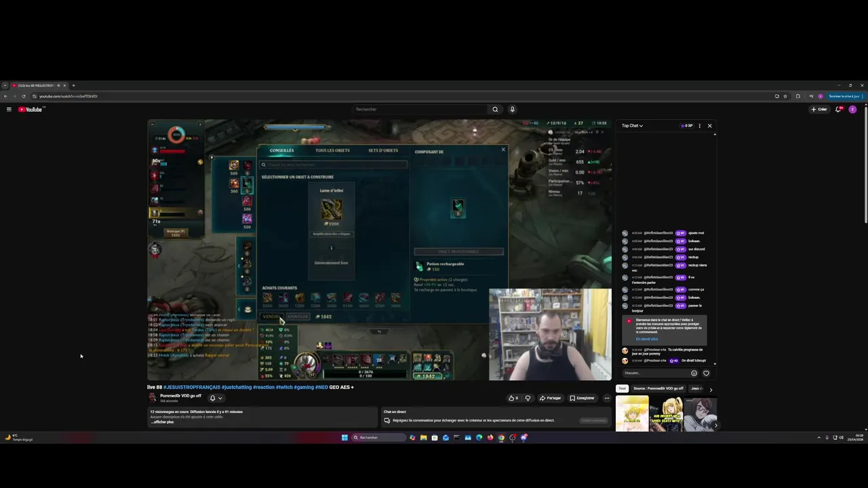The height and width of the screenshot is (488, 868).
Task: Open the notifications bell
Action: coord(838,109)
